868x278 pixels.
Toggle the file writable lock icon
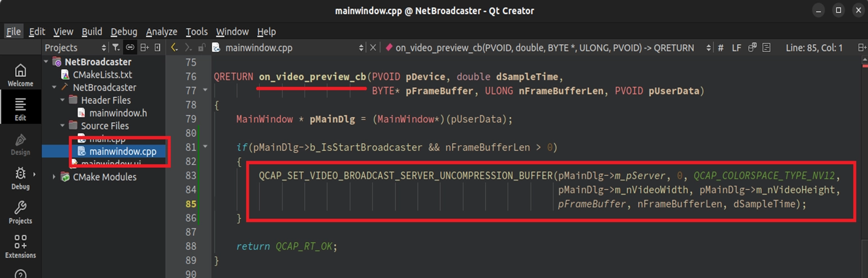point(202,48)
